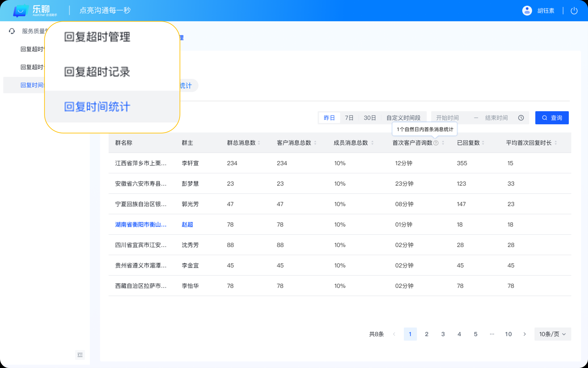
Task: Open the clock icon in the date range field
Action: (x=521, y=118)
